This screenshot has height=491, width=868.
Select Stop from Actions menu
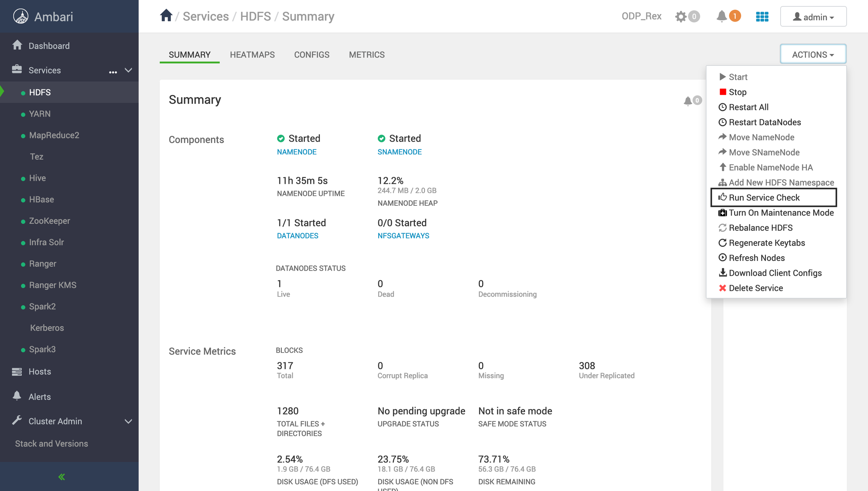737,92
